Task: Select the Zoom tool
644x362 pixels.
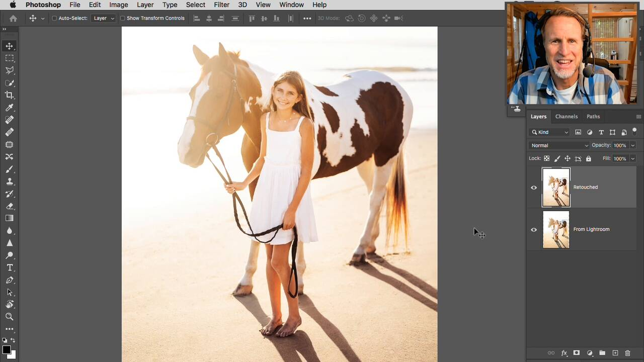Action: [x=9, y=317]
